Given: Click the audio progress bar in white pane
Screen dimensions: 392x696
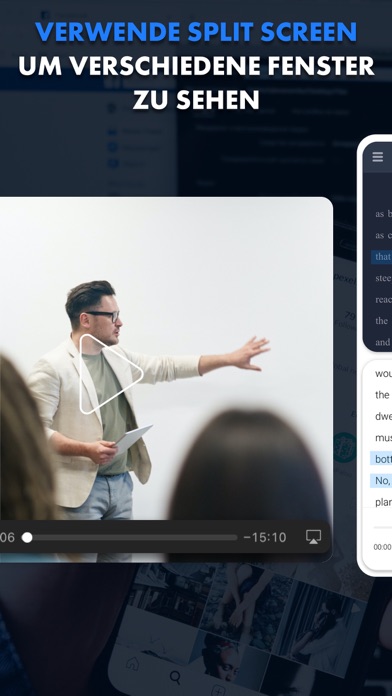Looking at the screenshot, I should (383, 527).
